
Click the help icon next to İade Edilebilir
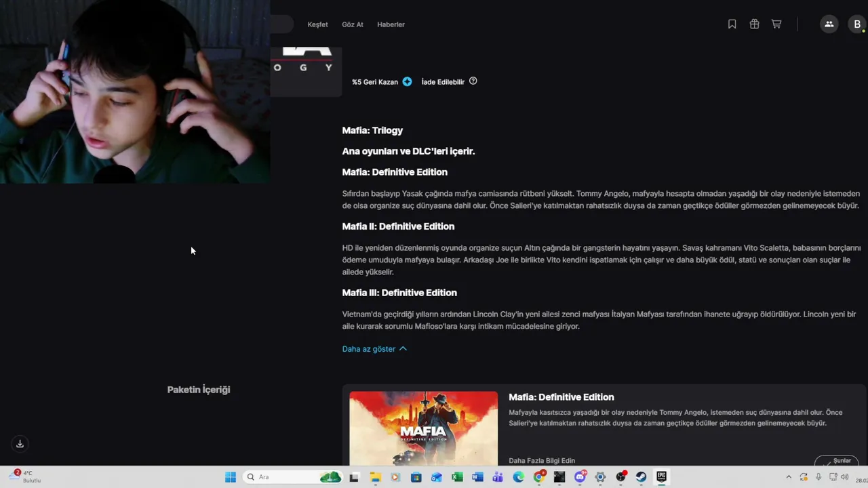tap(473, 81)
